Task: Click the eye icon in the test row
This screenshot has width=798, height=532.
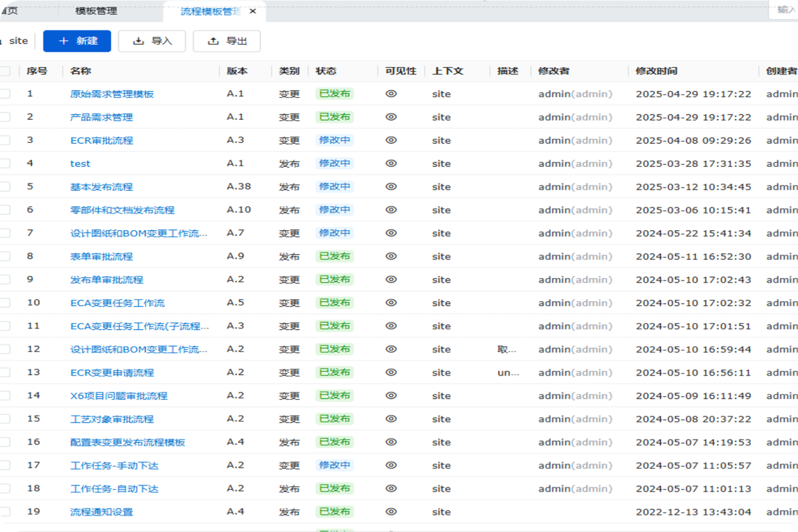Action: [391, 164]
